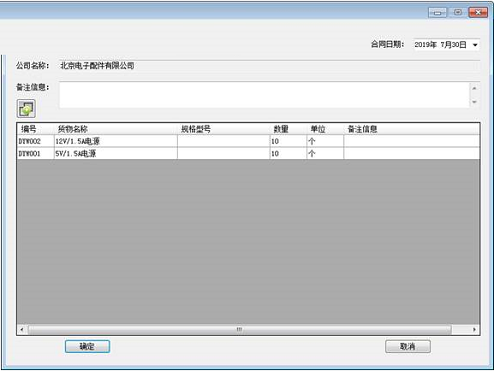Click the unit cell 个 in DYW002 row
Screen dimensions: 500x371
(325, 141)
